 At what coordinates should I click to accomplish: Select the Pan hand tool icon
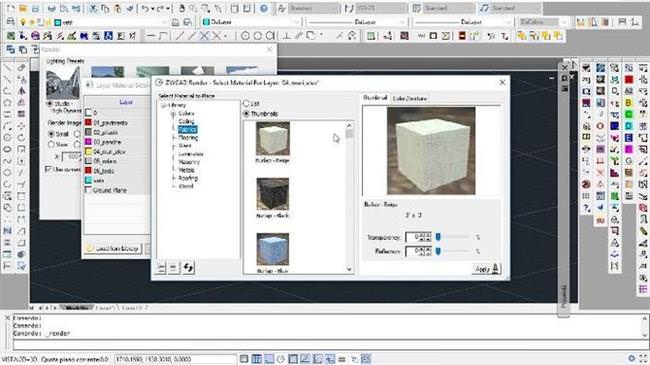(x=182, y=8)
